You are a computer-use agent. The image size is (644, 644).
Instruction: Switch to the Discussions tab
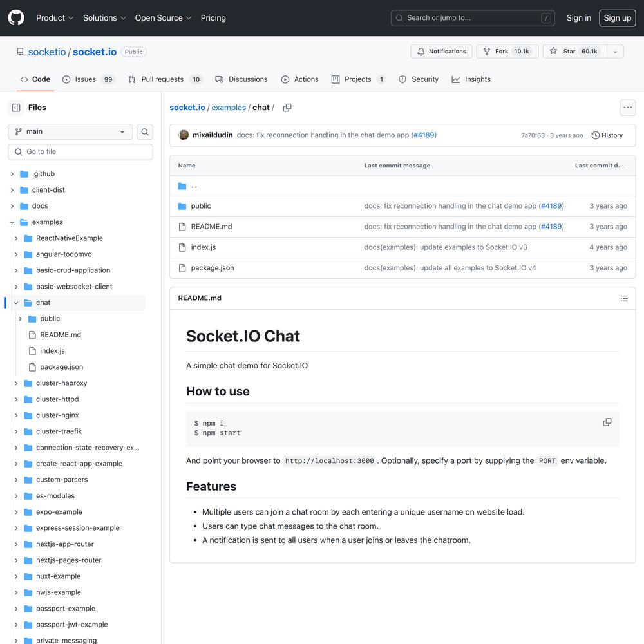[x=241, y=79]
